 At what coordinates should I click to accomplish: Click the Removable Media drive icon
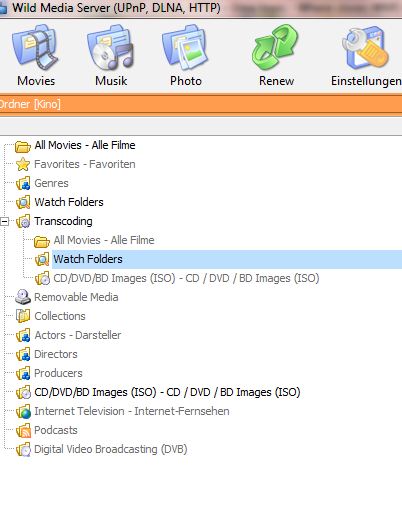click(x=23, y=297)
